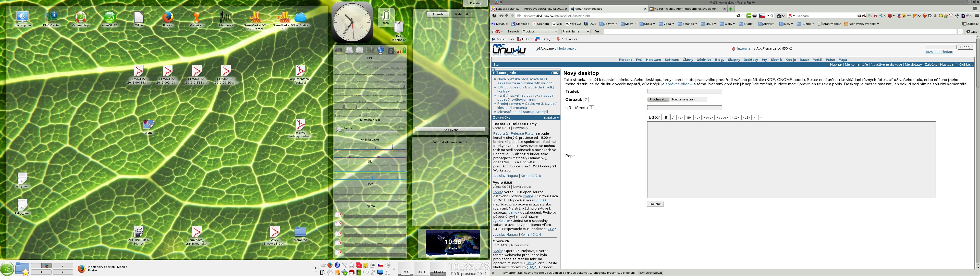Click the Firefox home button

pyautogui.click(x=501, y=16)
